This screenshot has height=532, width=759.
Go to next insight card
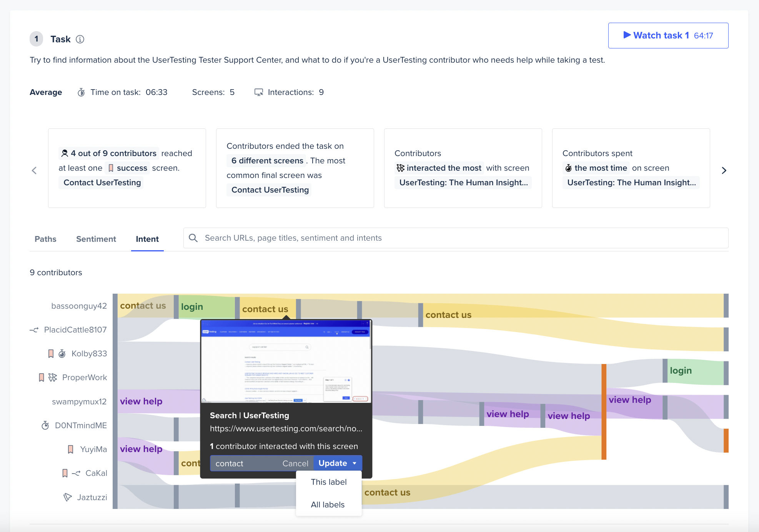click(724, 170)
